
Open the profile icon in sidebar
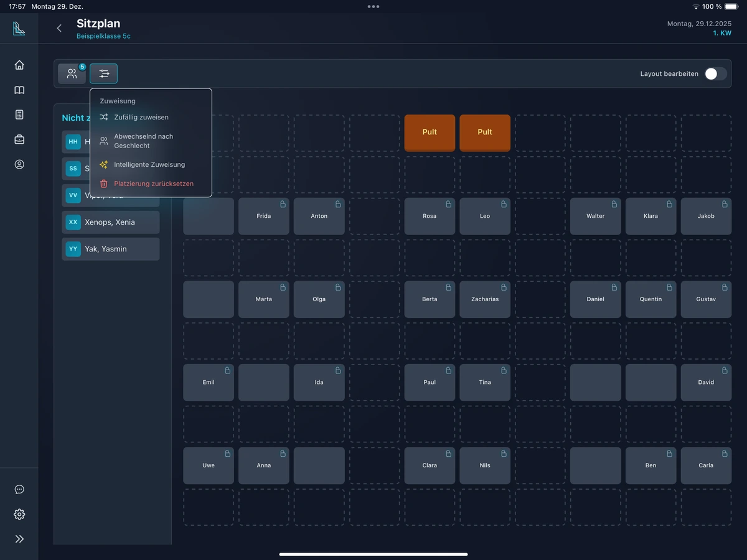[19, 164]
